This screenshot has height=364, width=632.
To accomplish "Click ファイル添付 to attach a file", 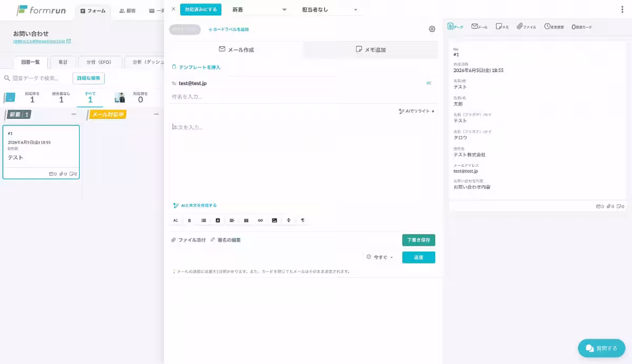I will click(189, 240).
